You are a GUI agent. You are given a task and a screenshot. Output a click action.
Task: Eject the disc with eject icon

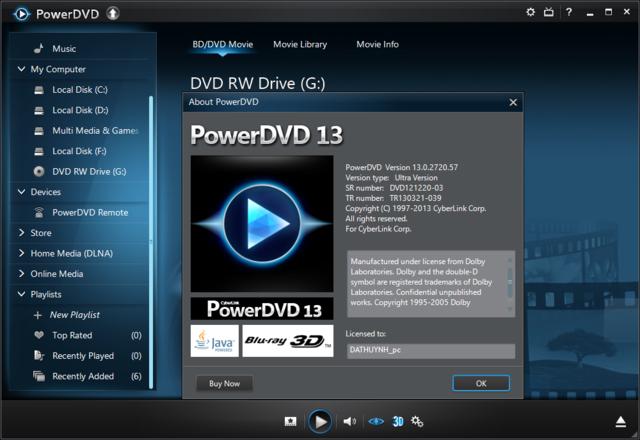pos(620,422)
